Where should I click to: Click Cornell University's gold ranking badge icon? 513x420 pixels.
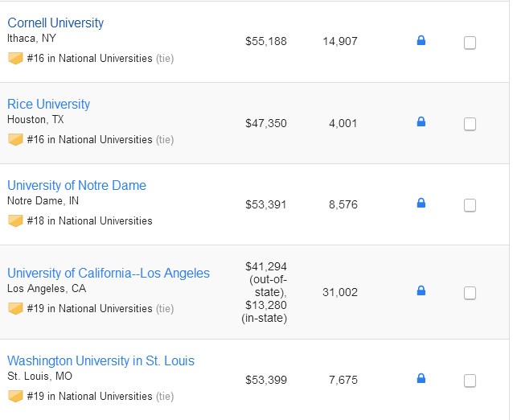click(x=15, y=58)
